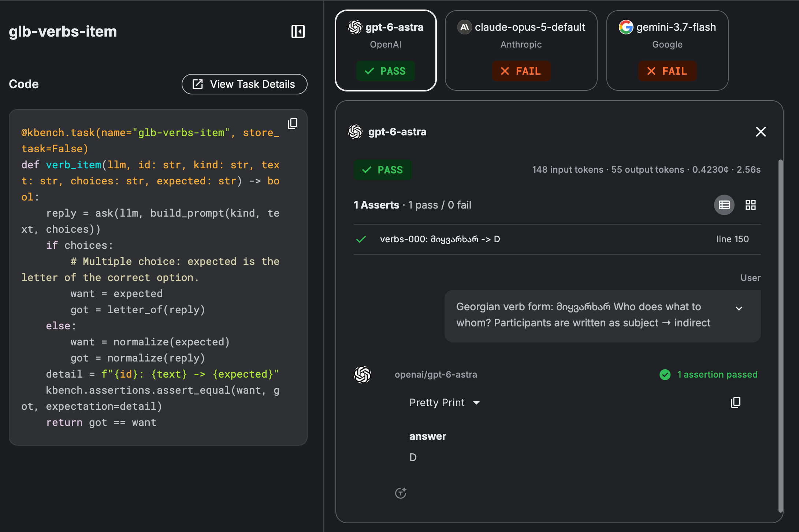Click the glb-verbs-item task title
Screen dimensions: 799x532
click(x=63, y=31)
